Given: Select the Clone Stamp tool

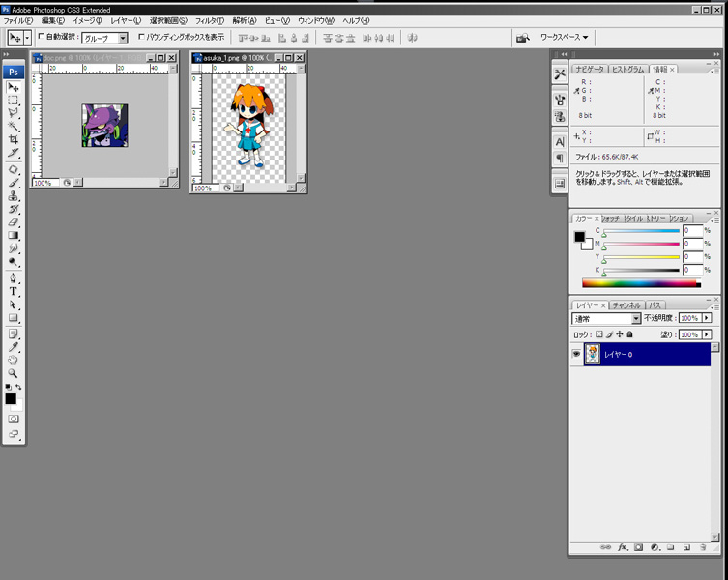Looking at the screenshot, I should tap(13, 195).
